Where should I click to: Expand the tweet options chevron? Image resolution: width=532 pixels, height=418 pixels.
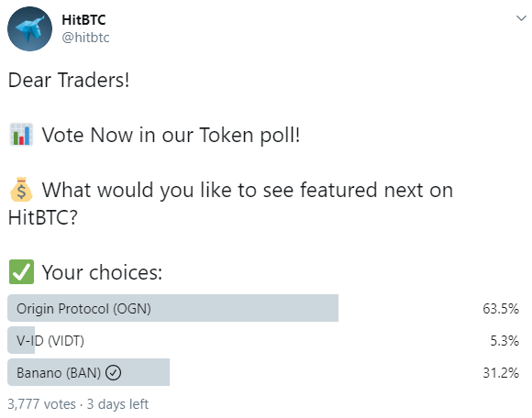(521, 18)
